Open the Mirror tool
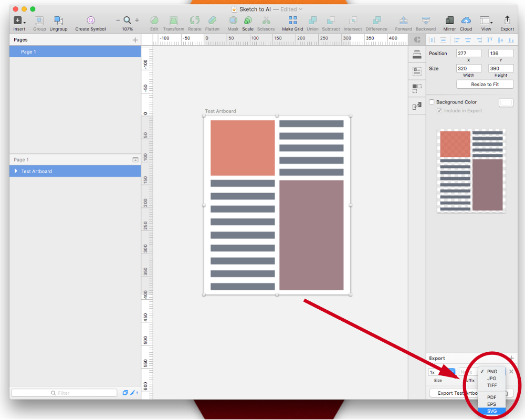 coord(449,20)
